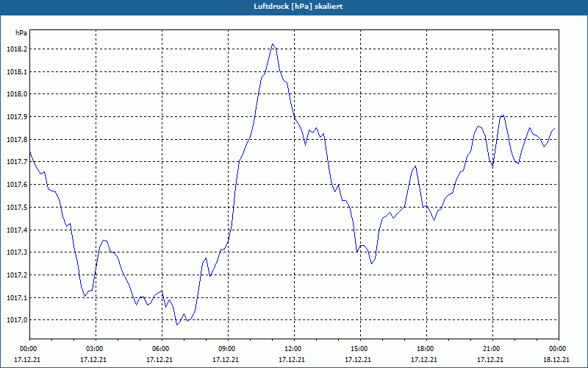Select the 'hPa' unit label on the y-axis

point(21,33)
